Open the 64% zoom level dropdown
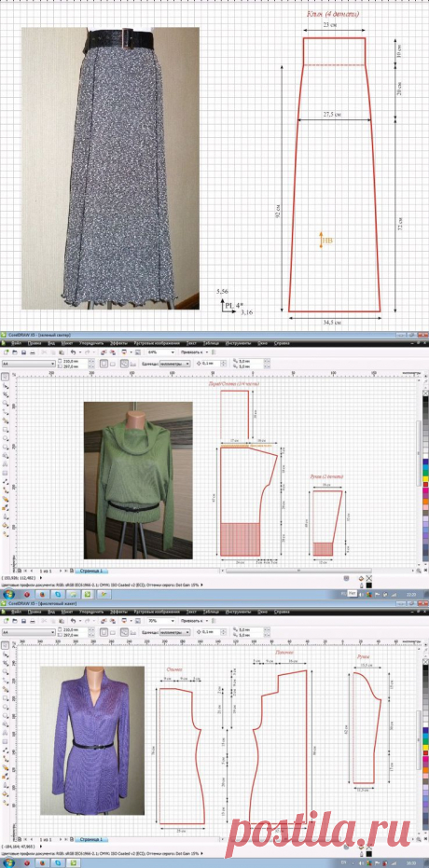This screenshot has height=868, width=429. [x=160, y=352]
